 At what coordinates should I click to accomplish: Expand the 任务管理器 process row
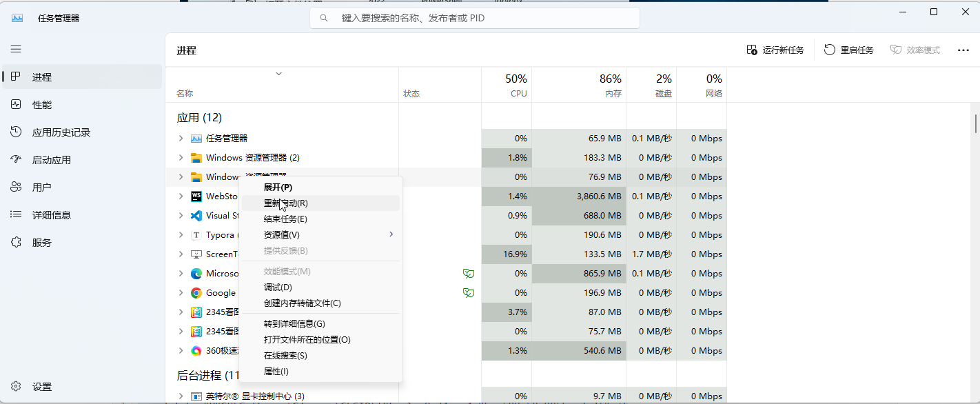coord(181,139)
